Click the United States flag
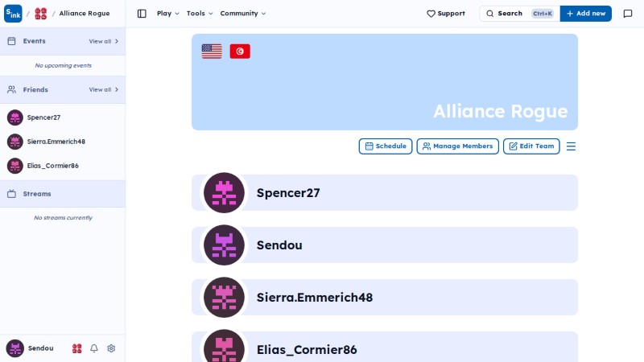Screen dimensions: 644x362 pos(212,51)
